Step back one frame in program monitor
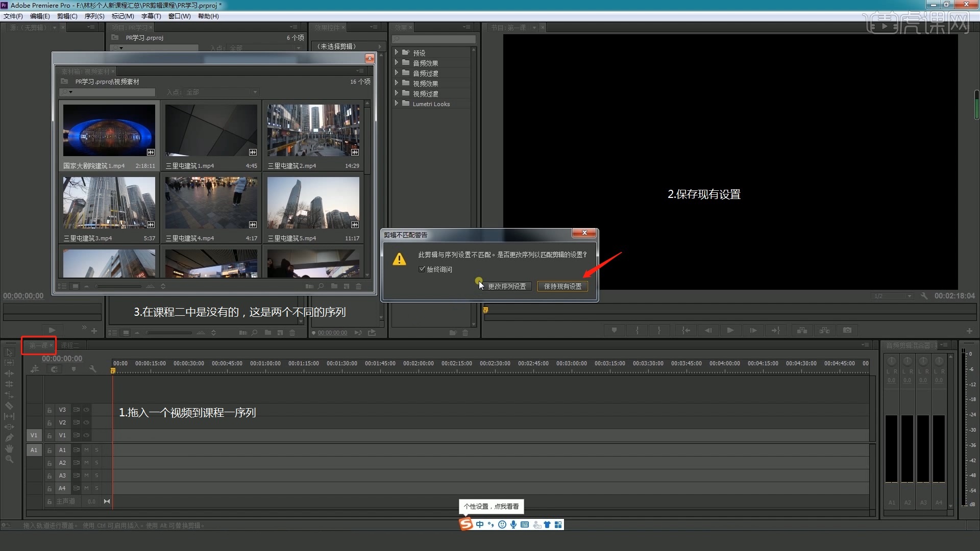Screen dimensions: 980x551 (x=708, y=331)
